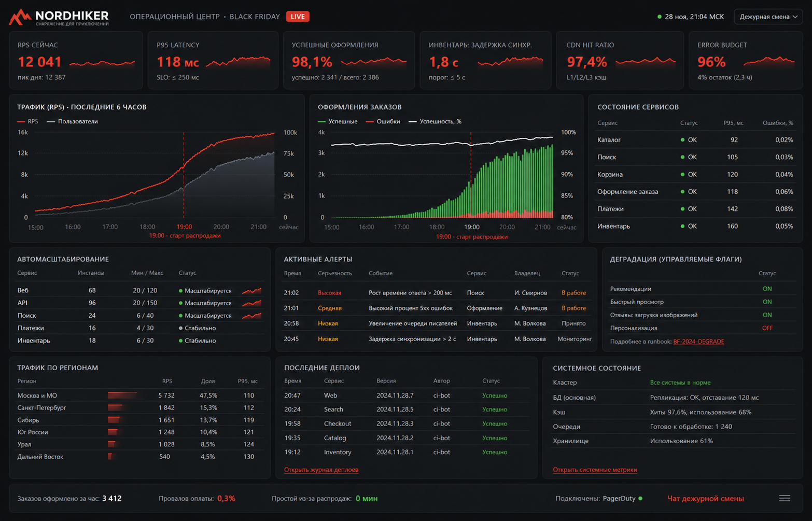Click the Владелец column header in alerts
Screen dimensions: 812x521
[x=527, y=273]
